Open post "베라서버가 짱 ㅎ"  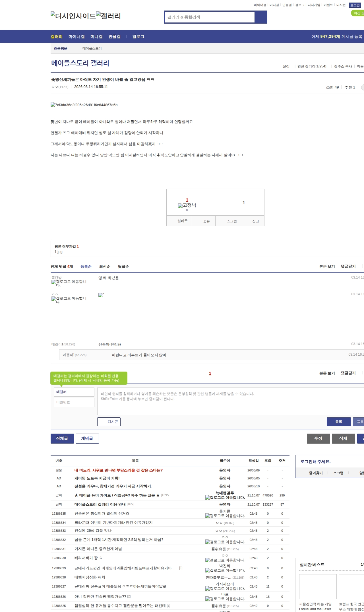click(x=88, y=558)
